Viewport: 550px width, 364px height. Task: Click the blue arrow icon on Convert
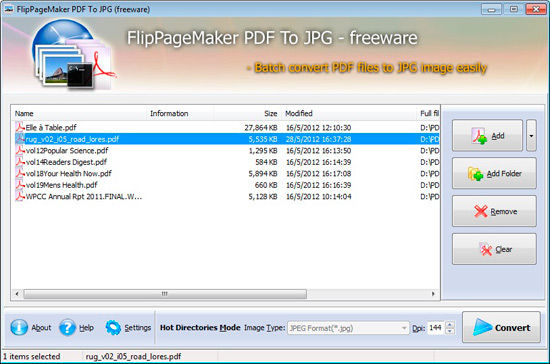tap(482, 327)
